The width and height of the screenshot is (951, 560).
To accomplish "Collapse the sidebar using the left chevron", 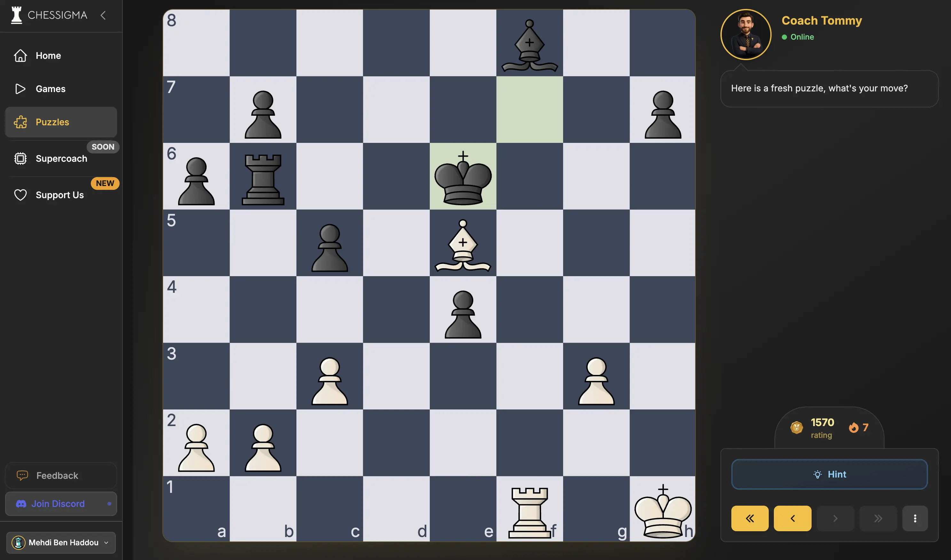I will click(103, 15).
